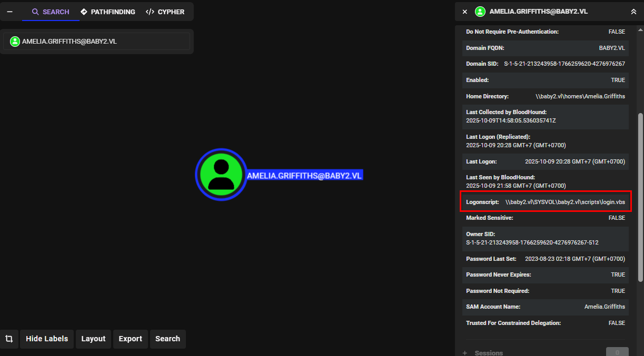Click the Enabled value TRUE
Screen dimensions: 644x356
(x=618, y=80)
